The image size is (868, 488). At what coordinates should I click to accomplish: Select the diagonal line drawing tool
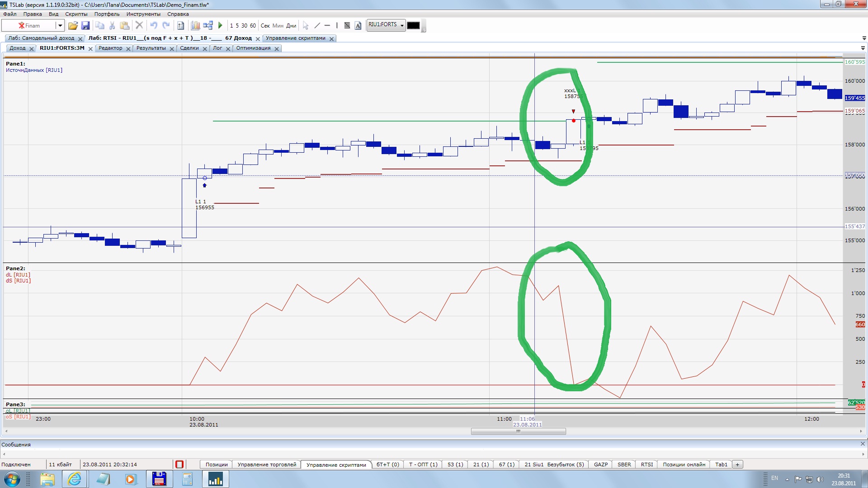317,26
